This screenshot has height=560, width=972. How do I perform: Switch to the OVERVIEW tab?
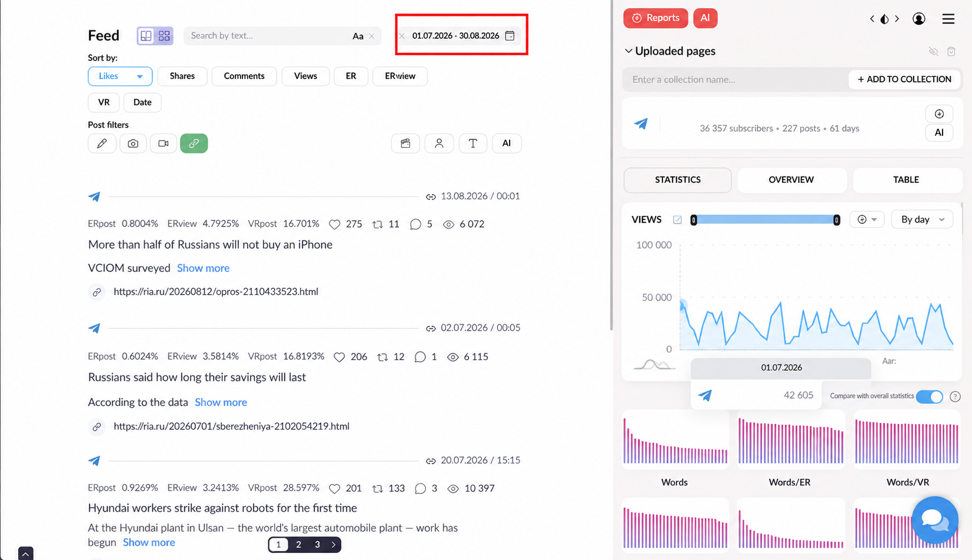pos(791,180)
